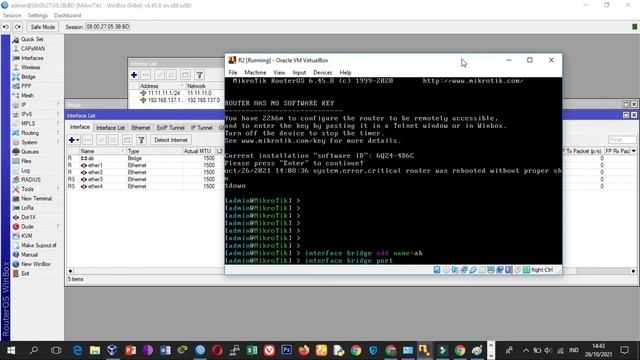640x360 pixels.
Task: Open the WinBox Dashboard menu
Action: click(x=67, y=16)
